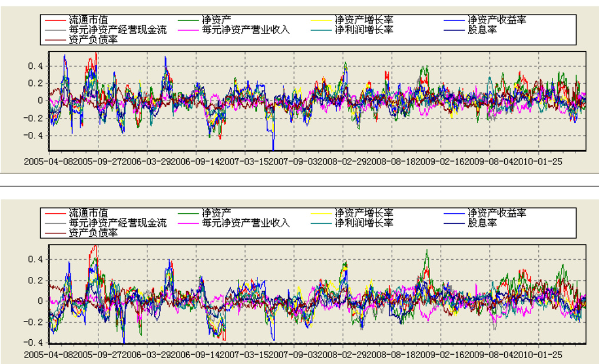Click yellow 净资产增长率 legend line in upper chart
This screenshot has height=364, width=599.
pyautogui.click(x=321, y=20)
